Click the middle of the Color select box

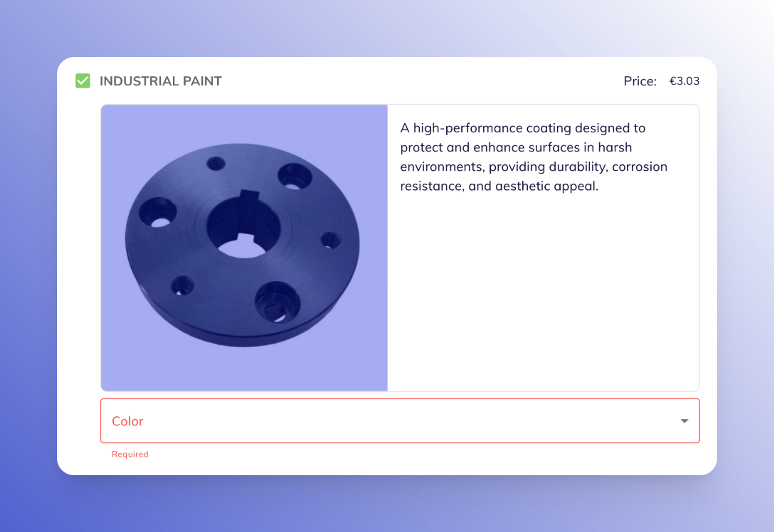coord(400,421)
